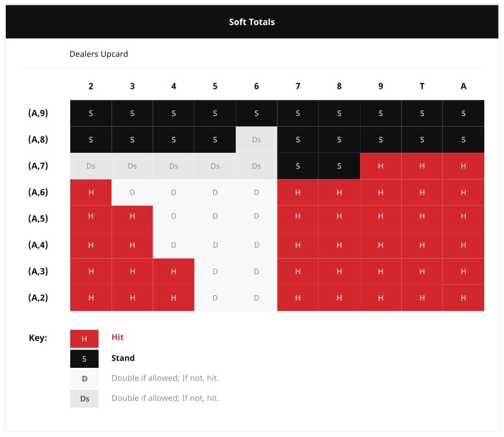Select the D cell for (A,6) versus 3

[x=132, y=192]
